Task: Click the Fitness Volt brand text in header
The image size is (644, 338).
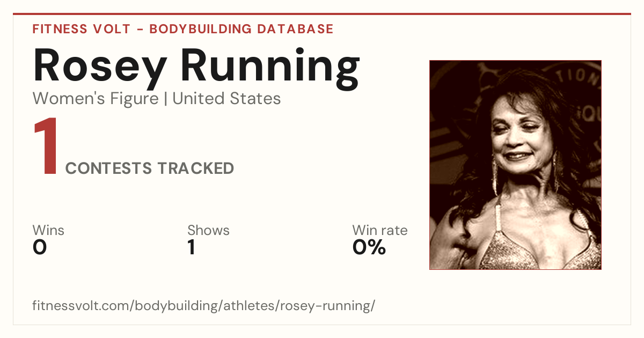Action: tap(81, 29)
